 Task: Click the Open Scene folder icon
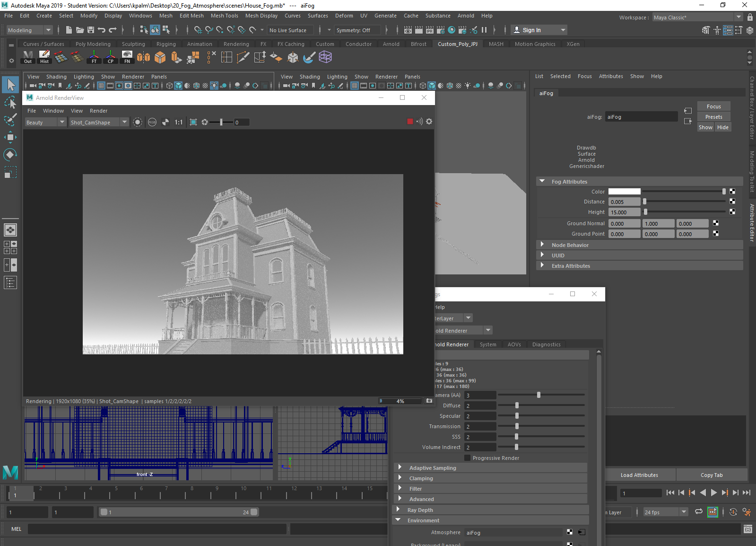[x=80, y=30]
